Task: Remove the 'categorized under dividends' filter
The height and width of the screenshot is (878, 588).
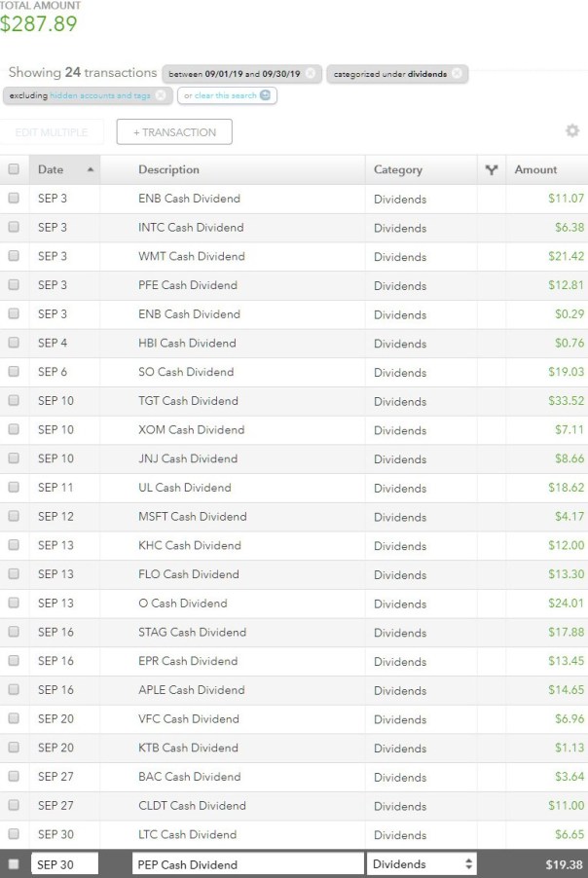Action: (457, 74)
